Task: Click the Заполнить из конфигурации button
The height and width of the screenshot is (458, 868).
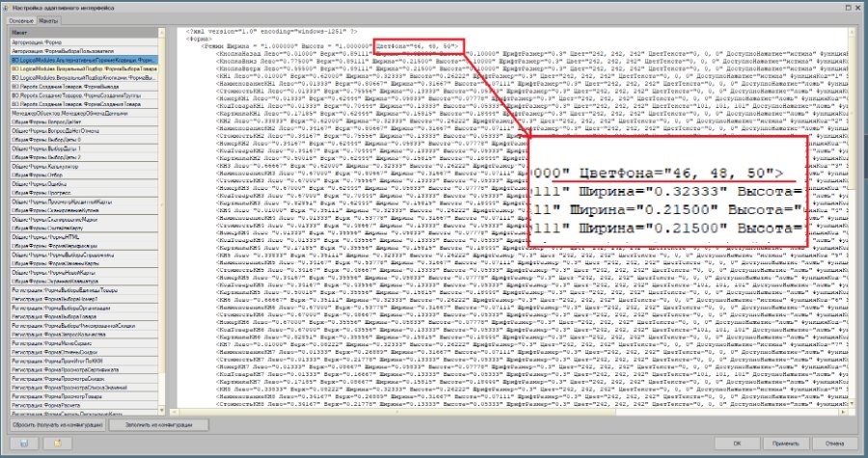Action: pos(159,425)
